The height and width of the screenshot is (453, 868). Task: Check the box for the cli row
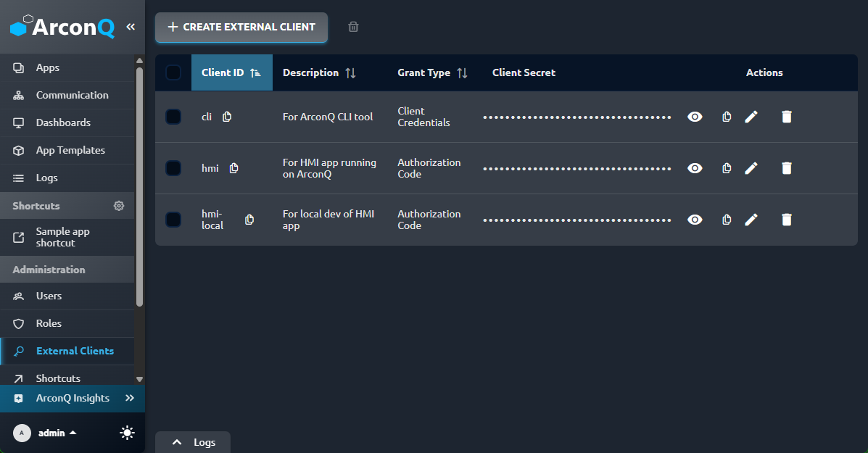point(173,117)
